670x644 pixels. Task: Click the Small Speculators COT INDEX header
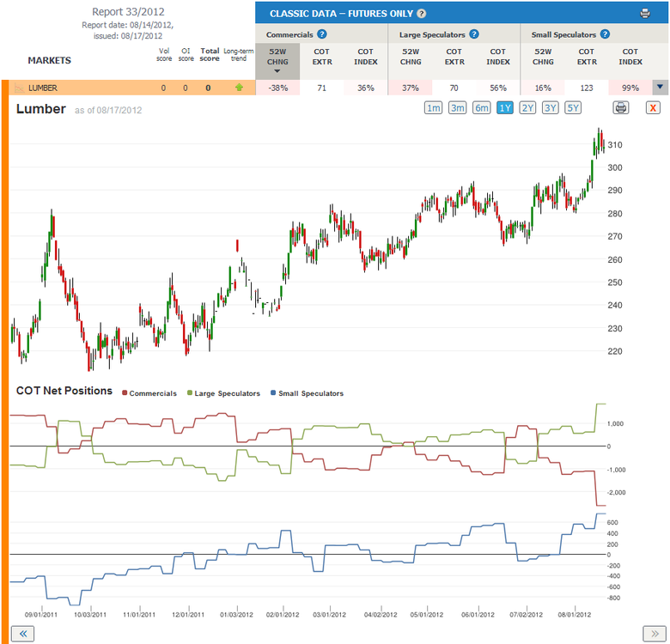(x=630, y=57)
